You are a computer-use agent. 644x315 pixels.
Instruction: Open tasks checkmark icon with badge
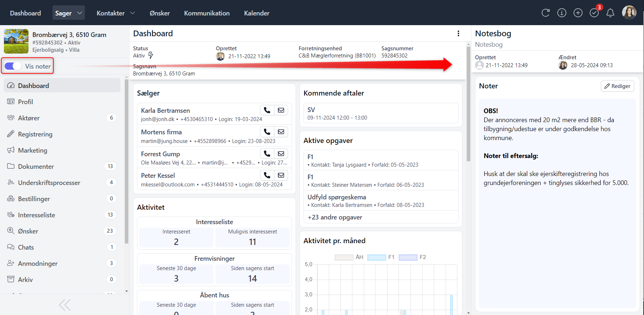pyautogui.click(x=594, y=13)
